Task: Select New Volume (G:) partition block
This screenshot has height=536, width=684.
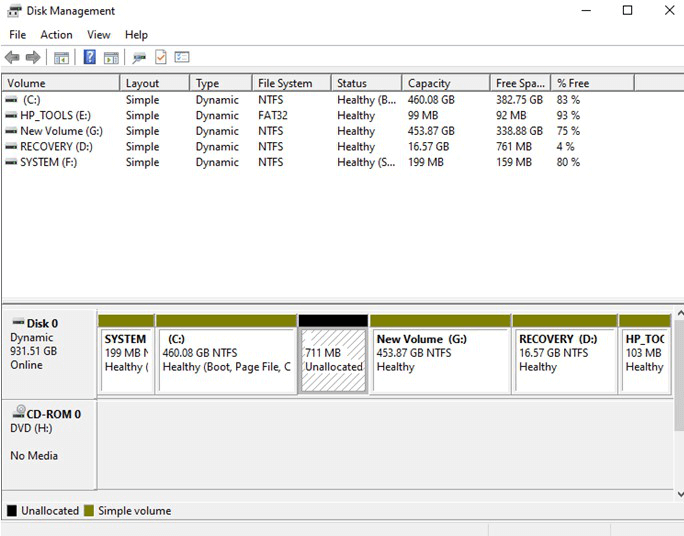Action: coord(440,355)
